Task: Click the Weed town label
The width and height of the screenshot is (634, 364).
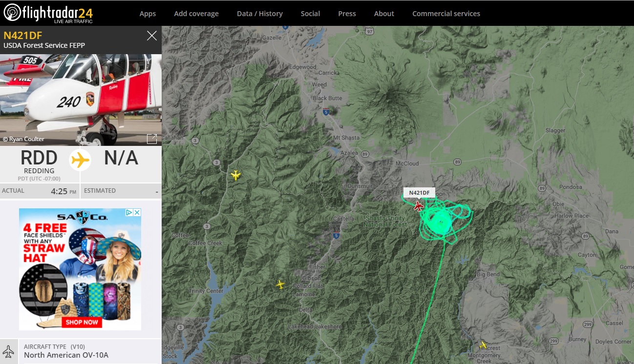Action: (319, 84)
